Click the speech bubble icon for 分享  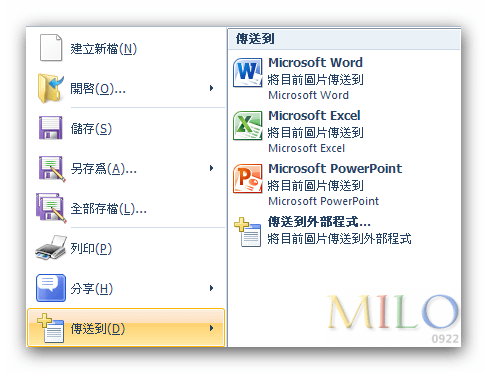click(51, 288)
